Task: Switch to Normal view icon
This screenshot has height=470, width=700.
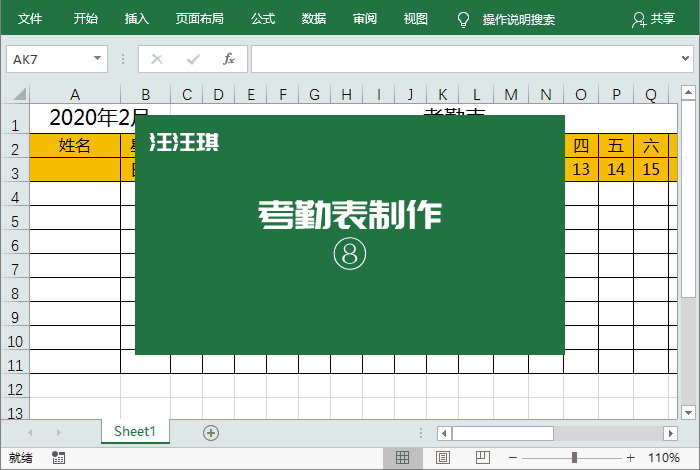Action: (402, 458)
